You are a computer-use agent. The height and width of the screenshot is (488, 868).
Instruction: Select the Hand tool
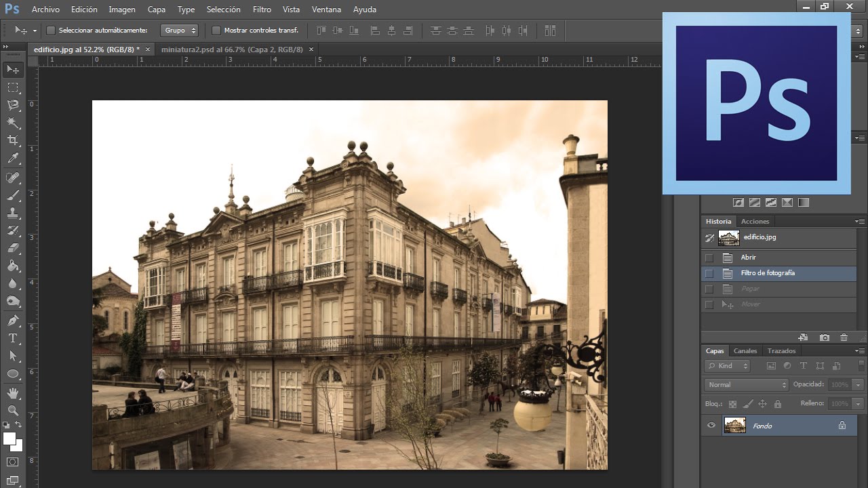(13, 392)
